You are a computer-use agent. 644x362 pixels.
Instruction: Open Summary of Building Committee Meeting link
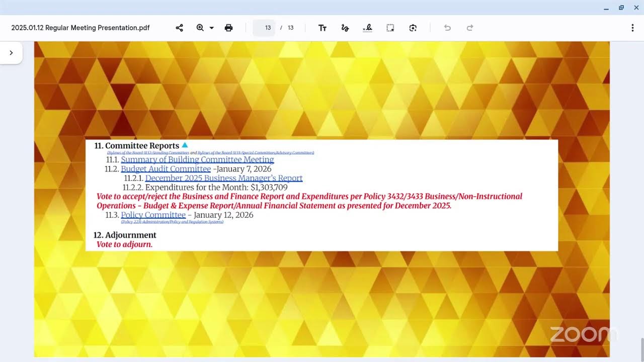(197, 160)
